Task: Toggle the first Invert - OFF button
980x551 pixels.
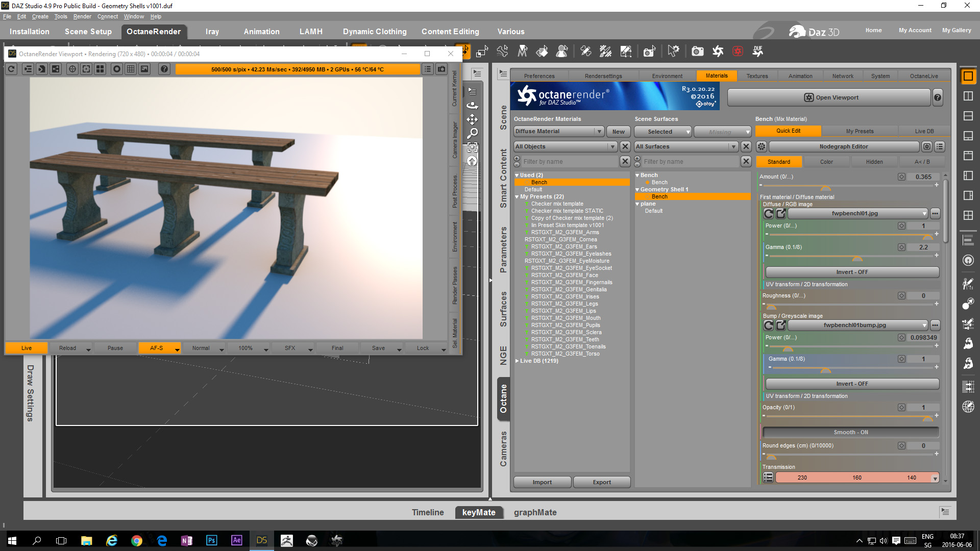Action: coord(852,272)
